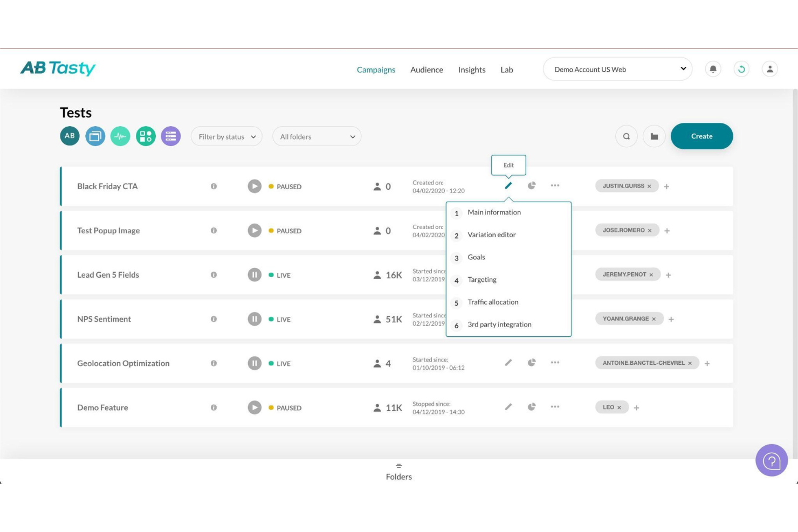Select the AB test type filter icon
The height and width of the screenshot is (532, 798).
point(69,136)
